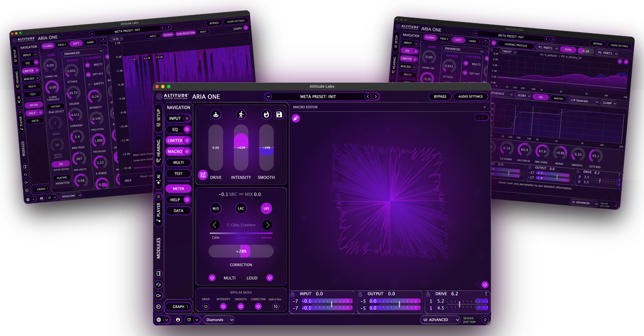This screenshot has height=336, width=644.
Task: Toggle bipolar mode for INTENSITY
Action: (223, 306)
